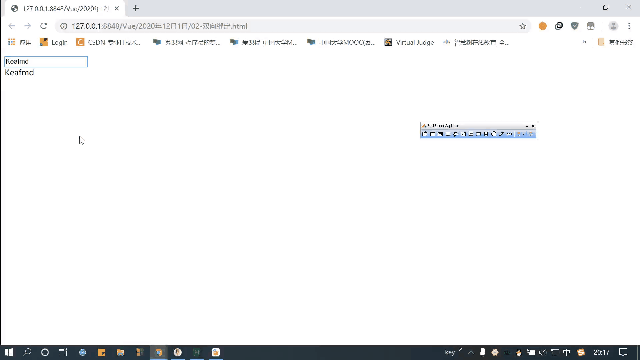Image resolution: width=640 pixels, height=360 pixels.
Task: Open a new tab with plus button
Action: coord(136,8)
